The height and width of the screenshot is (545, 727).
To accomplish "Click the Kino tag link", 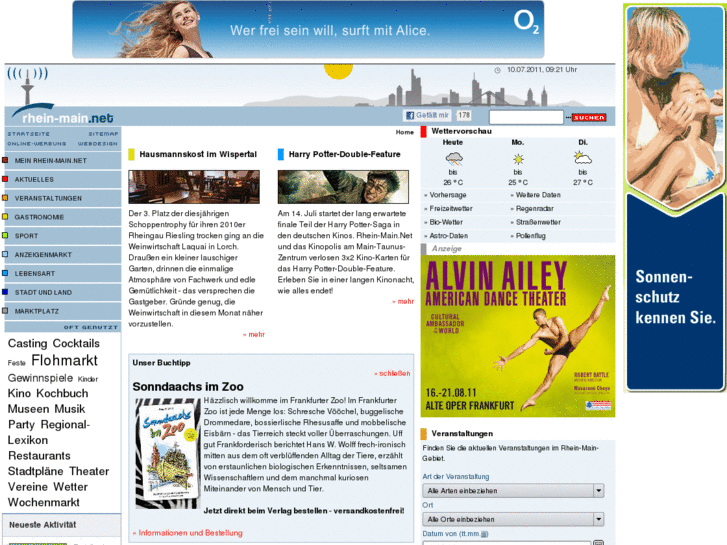I will click(19, 393).
